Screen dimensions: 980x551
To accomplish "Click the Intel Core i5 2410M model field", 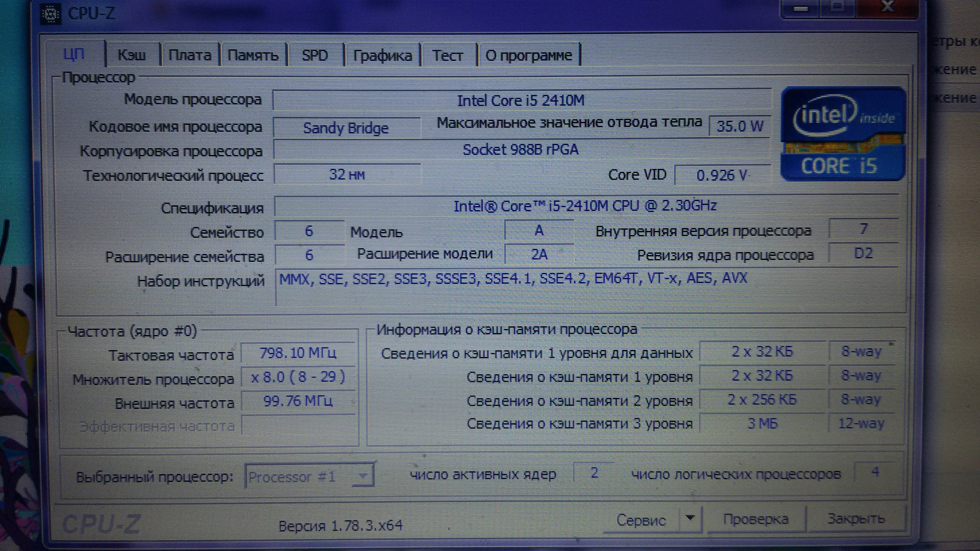I will click(521, 101).
